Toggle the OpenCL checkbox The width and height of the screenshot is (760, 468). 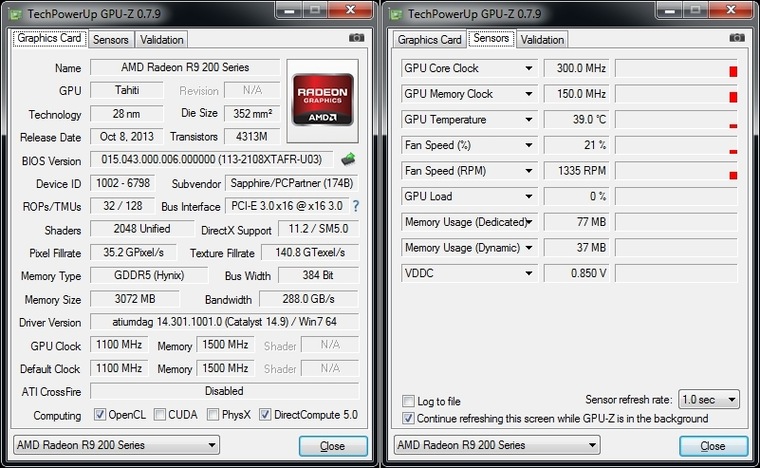tap(100, 415)
